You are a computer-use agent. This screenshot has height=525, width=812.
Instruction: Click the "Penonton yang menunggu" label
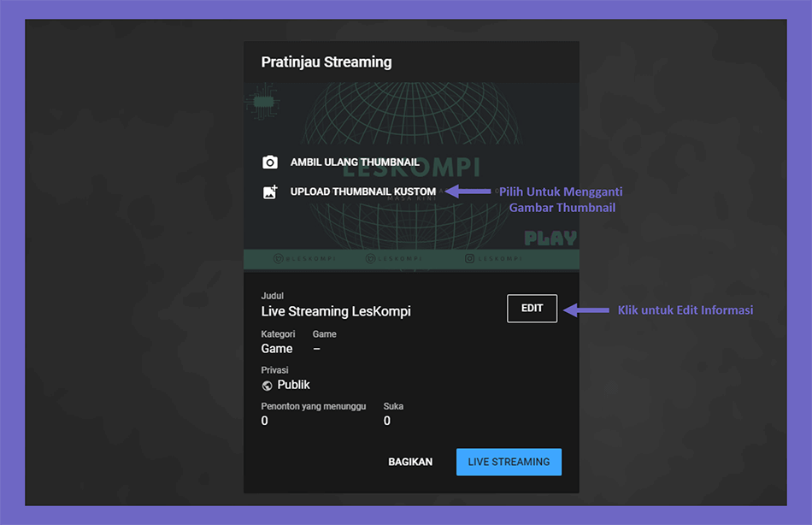coord(314,406)
